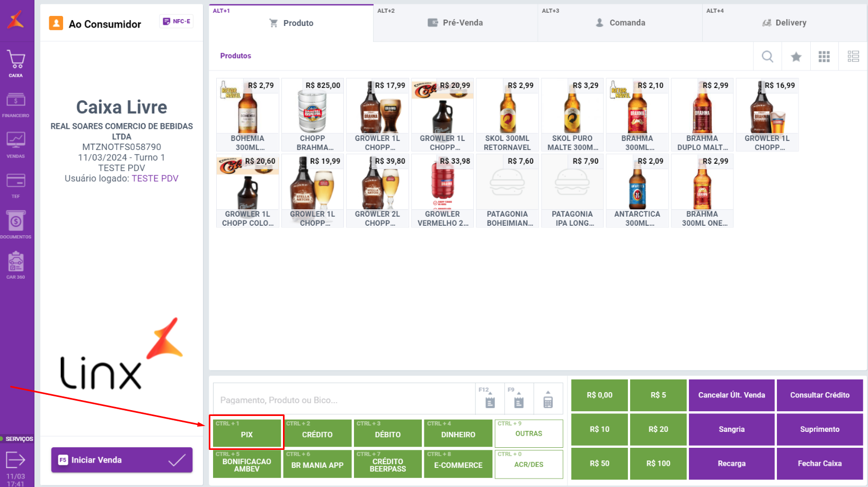This screenshot has width=868, height=487.
Task: Select Growler 1L Chopp Colorado at R$ 20,60
Action: tap(247, 191)
